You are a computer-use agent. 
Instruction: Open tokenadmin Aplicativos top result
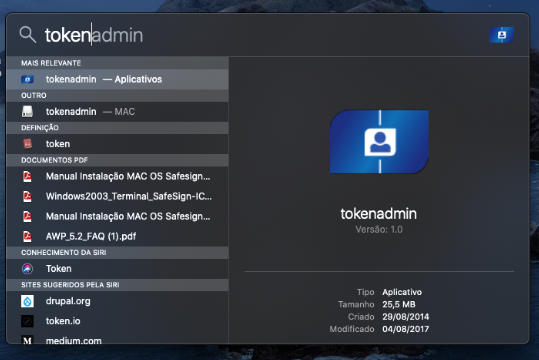point(117,79)
